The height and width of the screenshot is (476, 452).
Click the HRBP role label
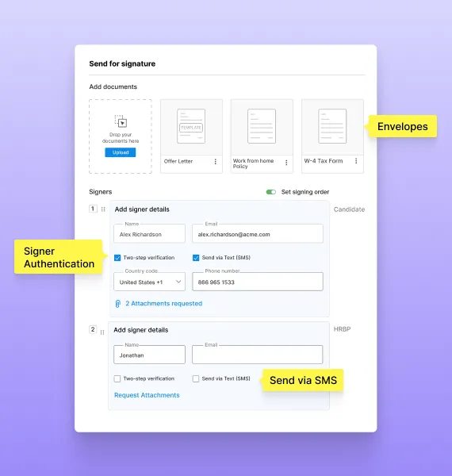[x=343, y=329]
